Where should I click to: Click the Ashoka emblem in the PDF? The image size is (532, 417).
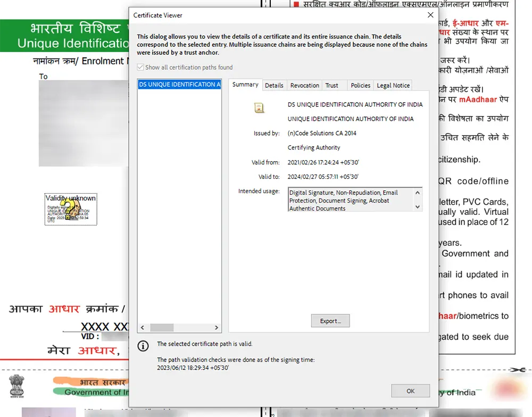tap(16, 386)
